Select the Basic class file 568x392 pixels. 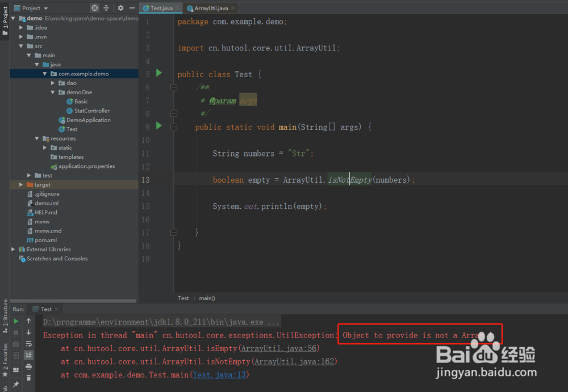click(x=77, y=102)
